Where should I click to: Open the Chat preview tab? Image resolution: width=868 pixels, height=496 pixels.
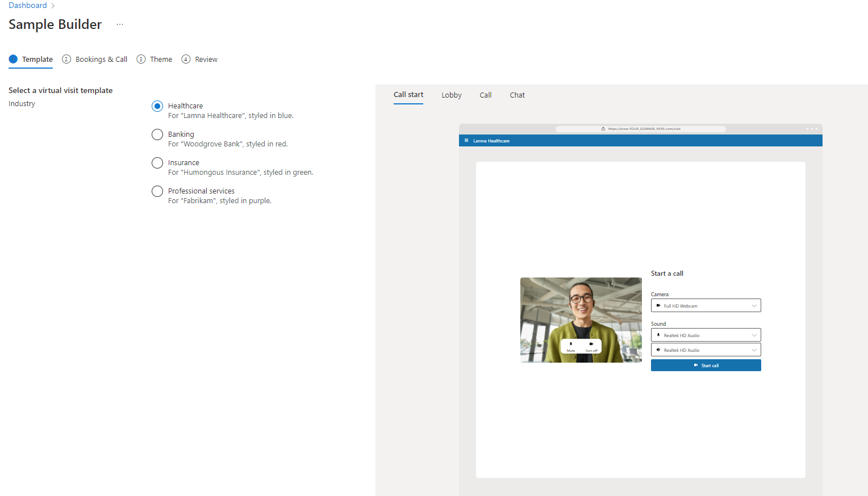517,95
